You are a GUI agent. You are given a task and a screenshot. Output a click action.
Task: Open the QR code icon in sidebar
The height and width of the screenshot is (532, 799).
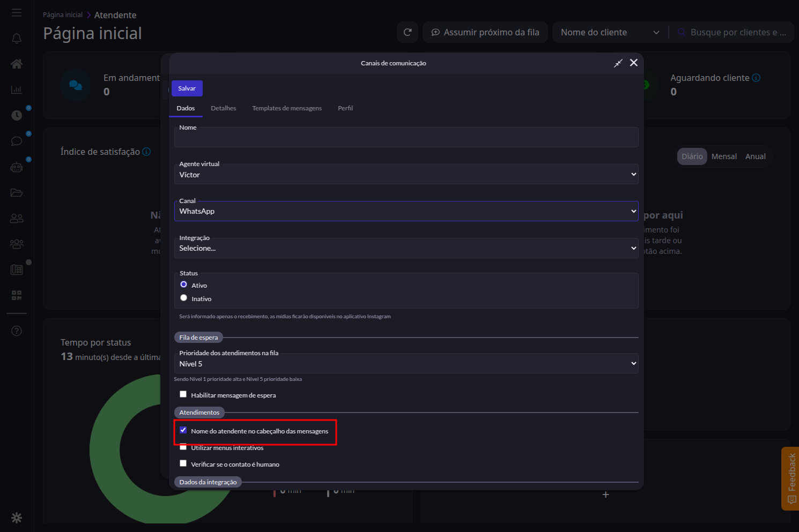coord(17,295)
